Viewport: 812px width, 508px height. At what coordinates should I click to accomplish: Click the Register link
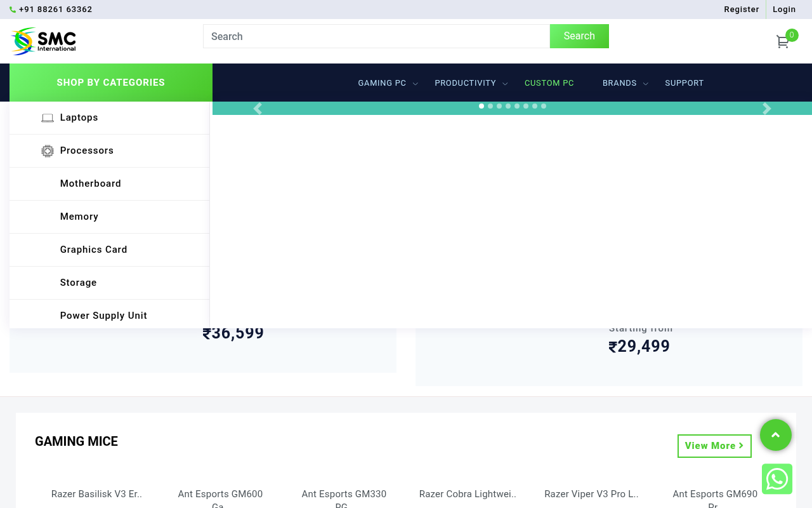coord(742,10)
